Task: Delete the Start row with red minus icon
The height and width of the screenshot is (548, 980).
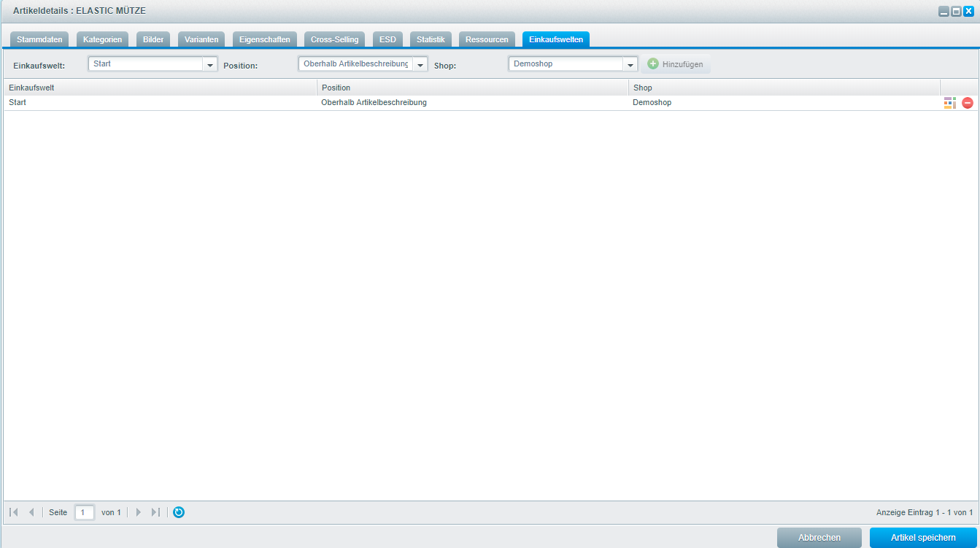Action: pyautogui.click(x=968, y=103)
